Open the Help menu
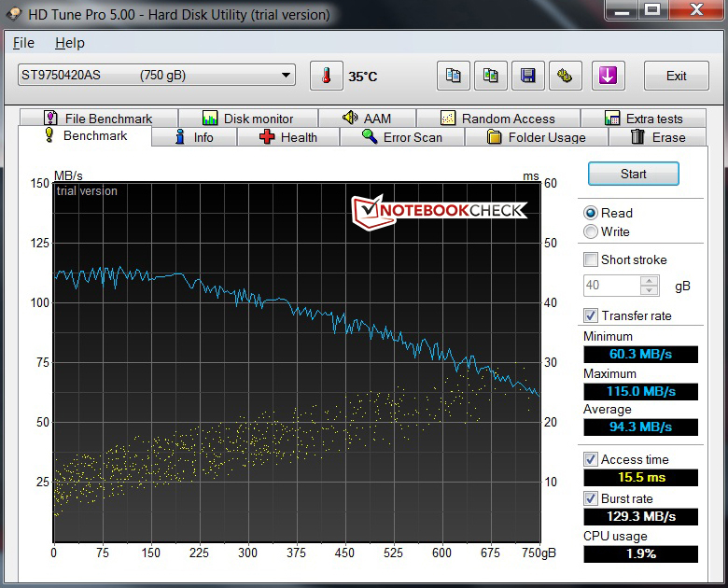This screenshot has height=588, width=728. tap(69, 43)
